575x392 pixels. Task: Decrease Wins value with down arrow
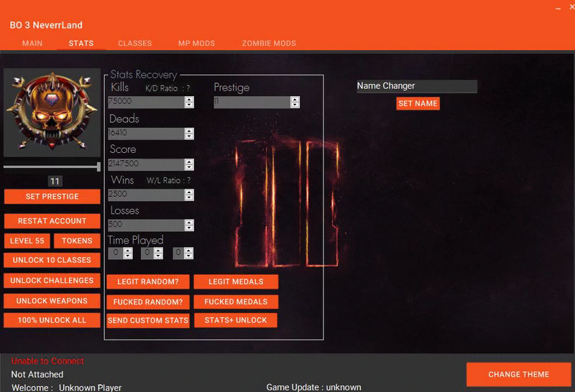click(189, 197)
